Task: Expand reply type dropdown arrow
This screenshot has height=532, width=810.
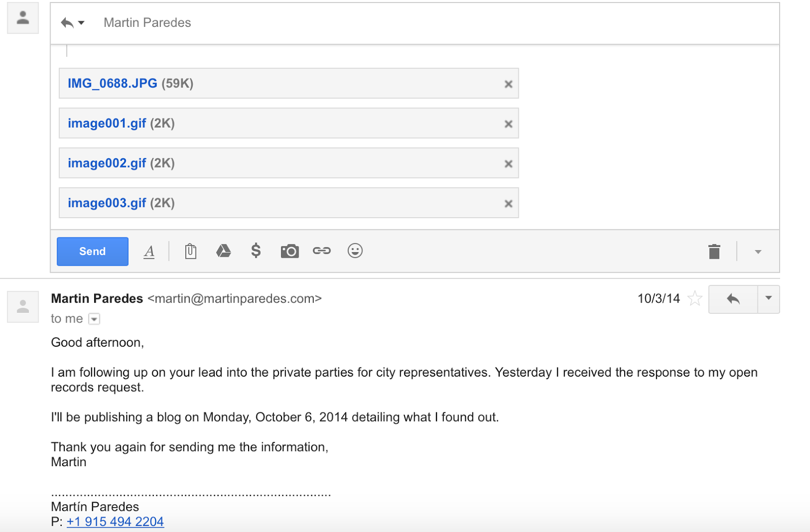Action: [x=81, y=23]
